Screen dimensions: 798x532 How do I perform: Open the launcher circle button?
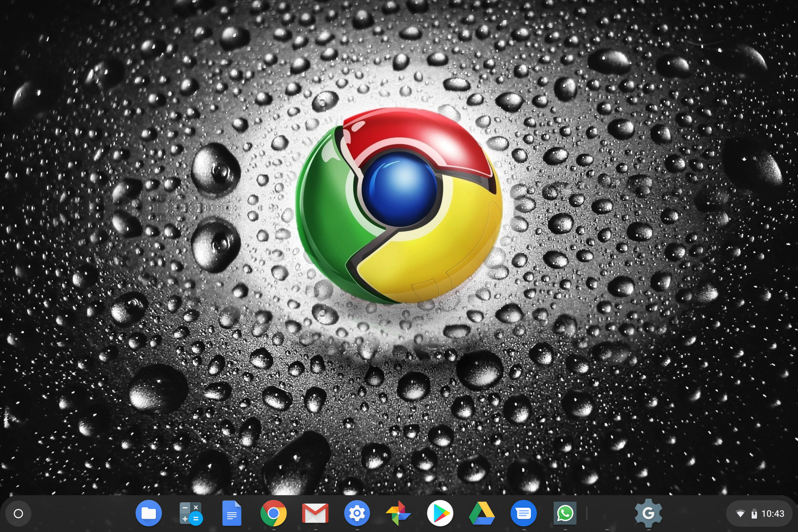[x=18, y=514]
